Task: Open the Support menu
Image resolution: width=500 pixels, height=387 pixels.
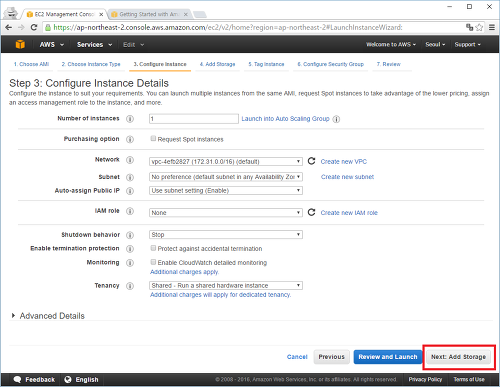Action: point(468,44)
